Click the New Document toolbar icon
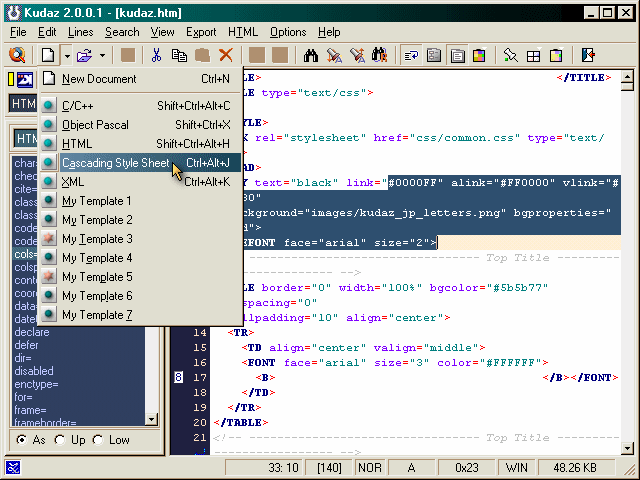 pos(48,55)
